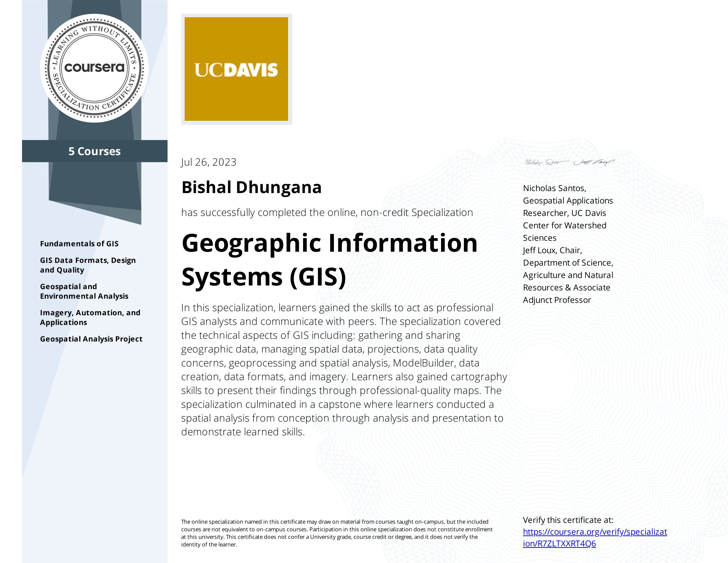Click the Verify this certificate at label

pos(568,520)
